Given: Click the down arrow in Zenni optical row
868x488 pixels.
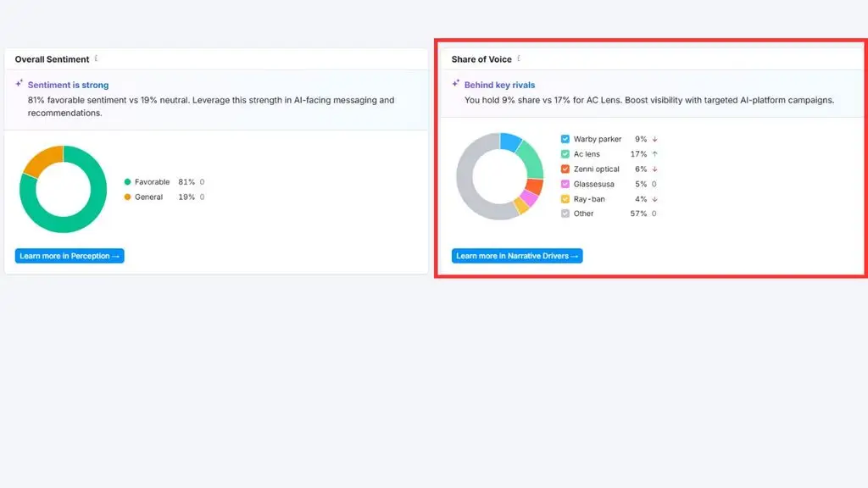Looking at the screenshot, I should pos(654,169).
